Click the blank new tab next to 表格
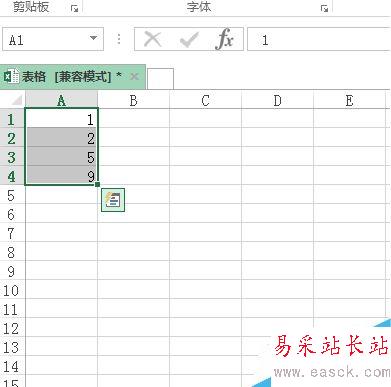 [x=160, y=79]
